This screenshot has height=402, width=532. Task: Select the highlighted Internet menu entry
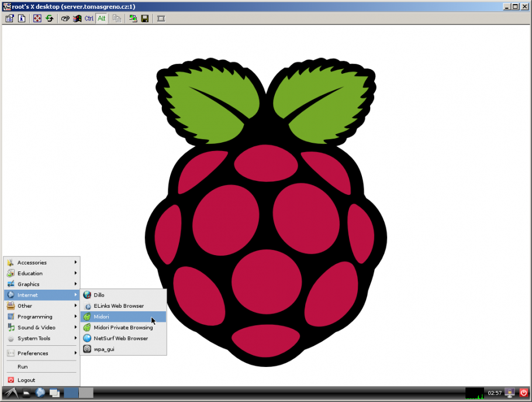(x=42, y=295)
